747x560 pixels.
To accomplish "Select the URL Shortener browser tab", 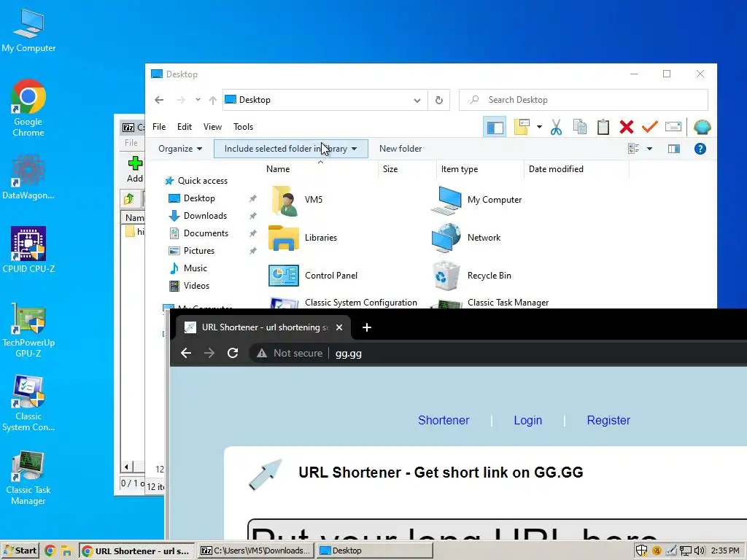I will click(x=263, y=327).
